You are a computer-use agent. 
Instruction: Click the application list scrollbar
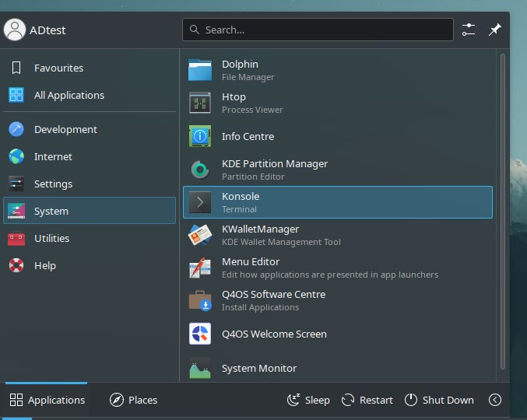coord(502,212)
